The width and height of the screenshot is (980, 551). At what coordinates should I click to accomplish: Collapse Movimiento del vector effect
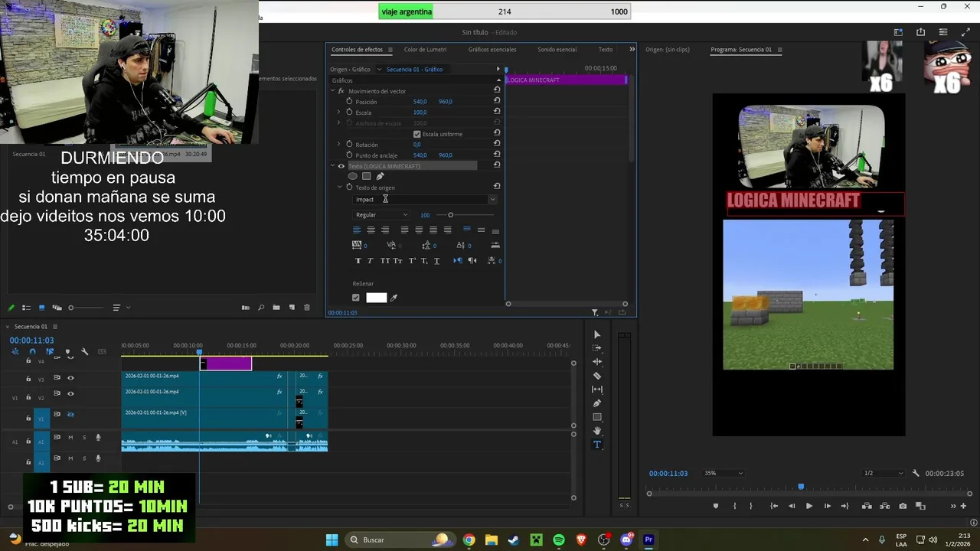[332, 91]
